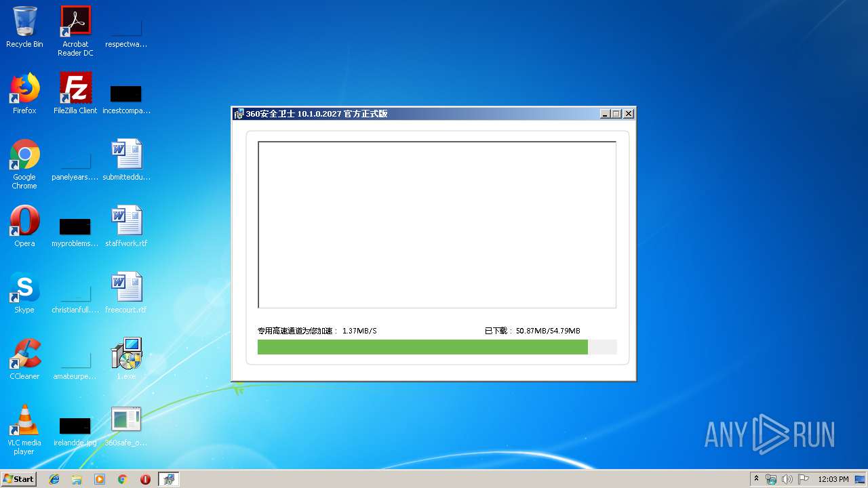The image size is (868, 488).
Task: Open network tray icon
Action: pos(771,479)
